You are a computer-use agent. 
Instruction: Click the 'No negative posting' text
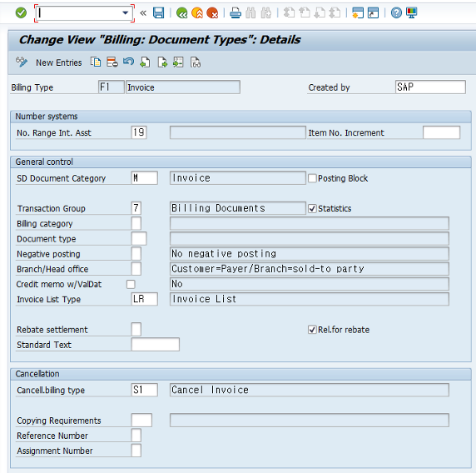coord(224,254)
